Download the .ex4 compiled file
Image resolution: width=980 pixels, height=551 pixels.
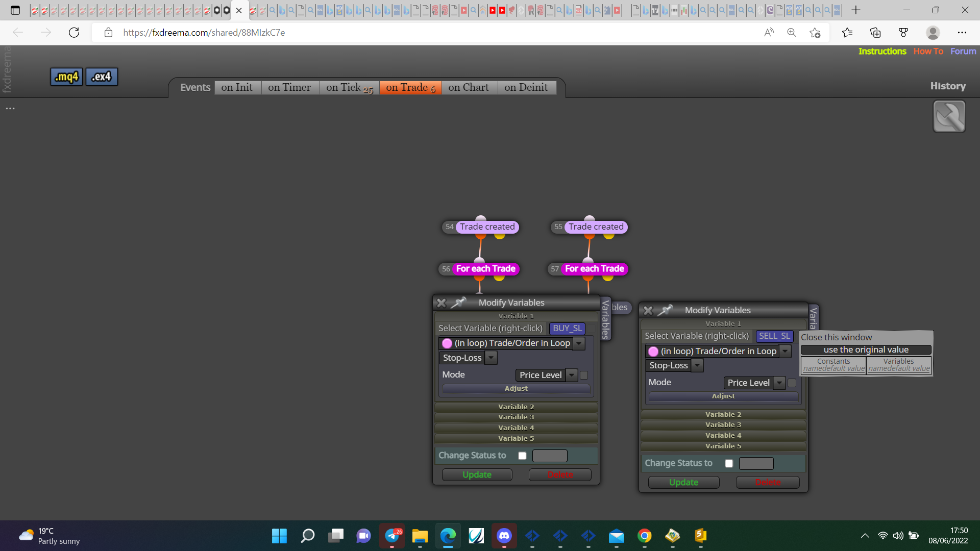[102, 77]
